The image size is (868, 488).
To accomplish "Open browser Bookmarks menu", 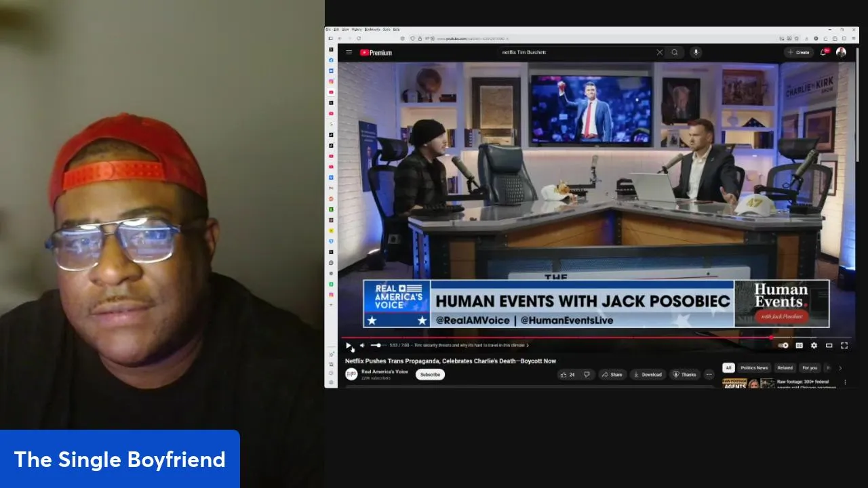I will pyautogui.click(x=373, y=30).
